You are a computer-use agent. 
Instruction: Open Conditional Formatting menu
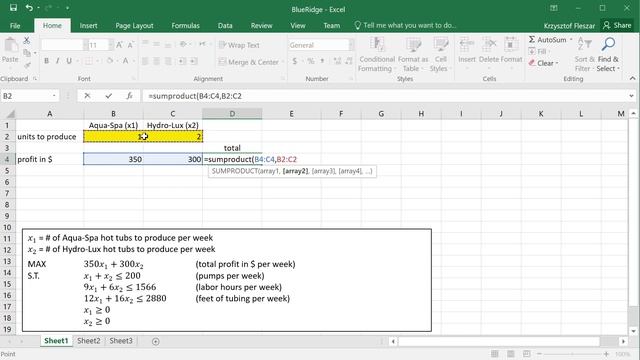tap(377, 55)
